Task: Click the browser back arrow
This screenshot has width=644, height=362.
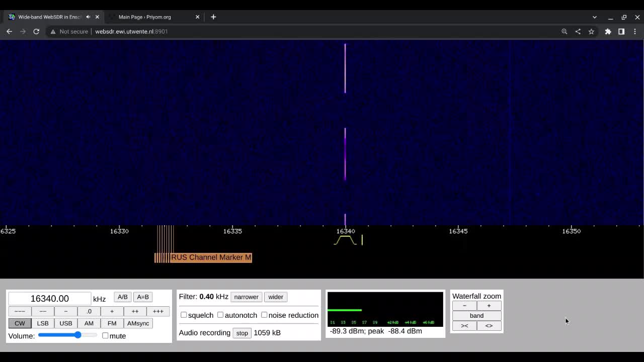Action: [x=9, y=31]
